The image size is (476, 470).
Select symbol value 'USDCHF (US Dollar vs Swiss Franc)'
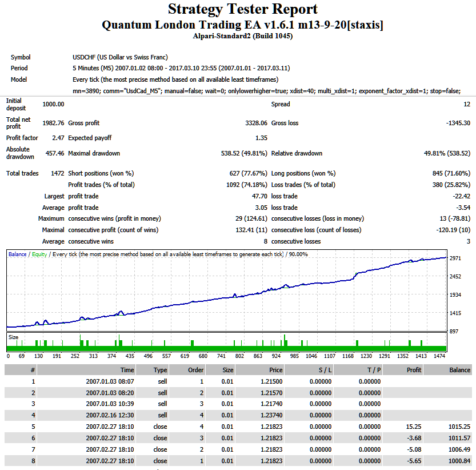(x=120, y=57)
